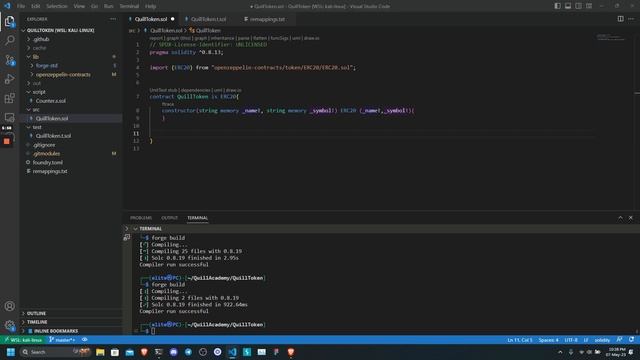Switch to the PROBLEMS panel tab
640x360 pixels.
(141, 218)
